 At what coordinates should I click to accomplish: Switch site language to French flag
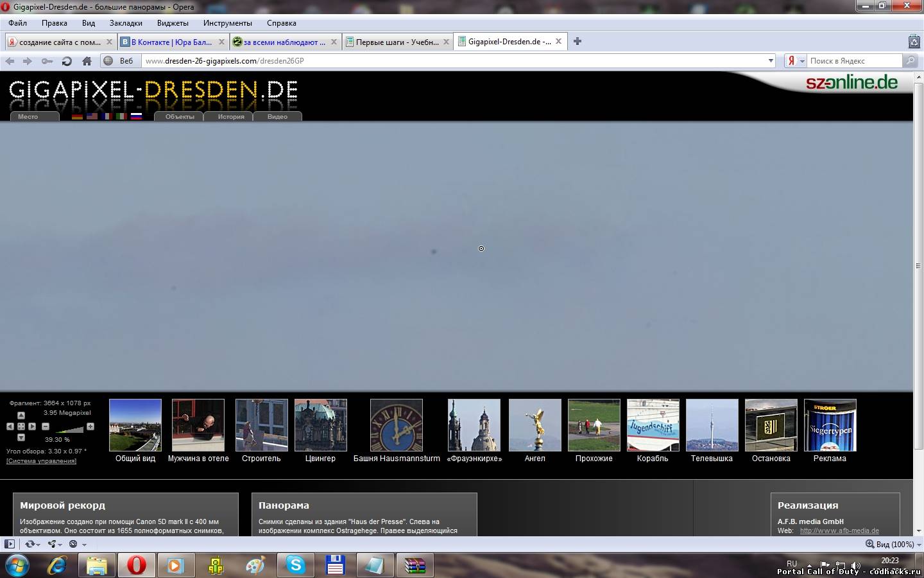(x=107, y=116)
